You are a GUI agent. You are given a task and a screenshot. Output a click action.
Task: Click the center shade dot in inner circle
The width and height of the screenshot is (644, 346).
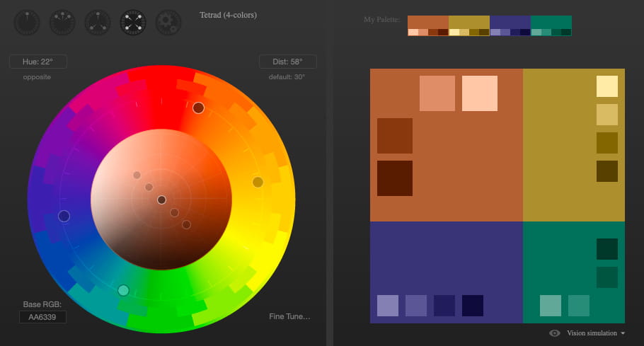161,200
